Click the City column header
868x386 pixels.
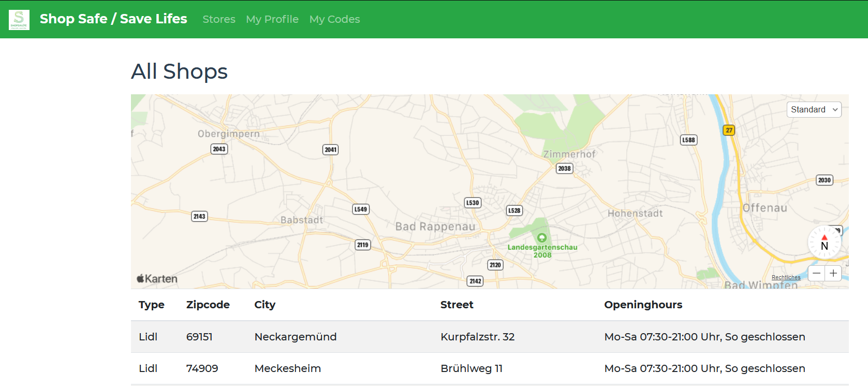pyautogui.click(x=265, y=305)
